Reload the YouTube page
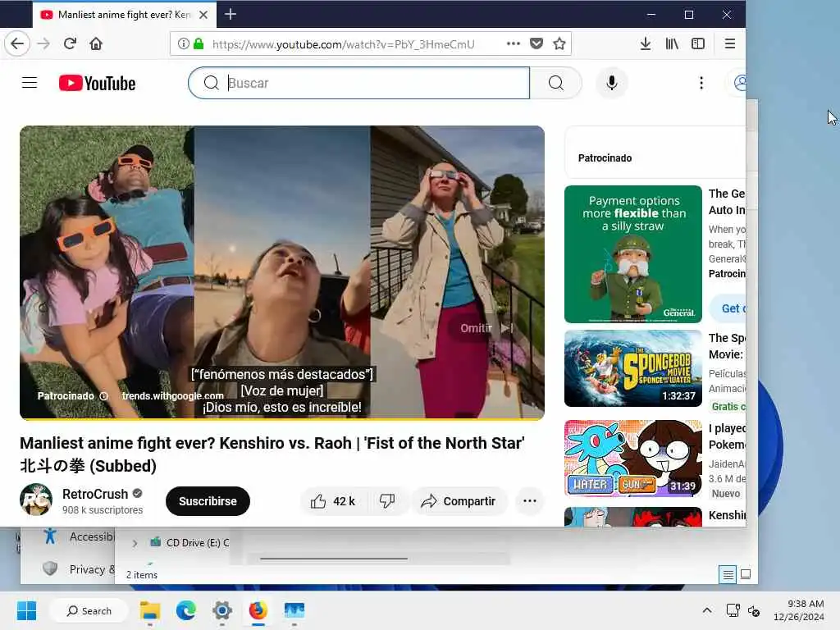Viewport: 840px width, 630px height. click(x=70, y=43)
